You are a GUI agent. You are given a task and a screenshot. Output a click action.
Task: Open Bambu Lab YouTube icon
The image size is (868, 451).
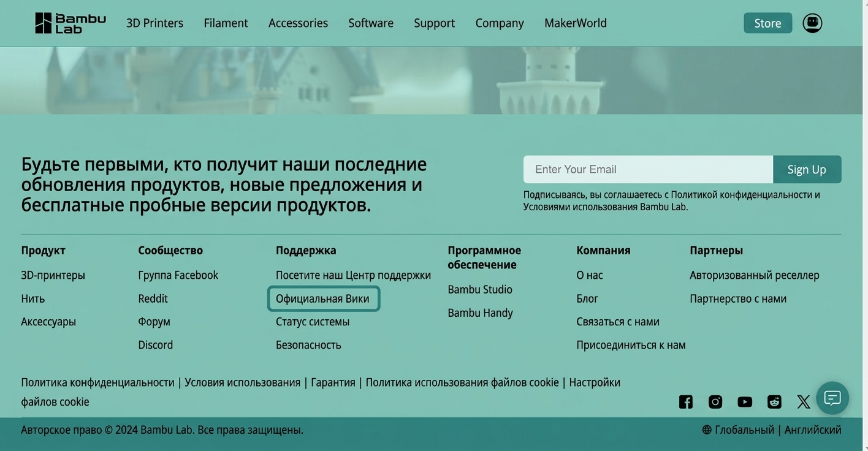pyautogui.click(x=745, y=402)
